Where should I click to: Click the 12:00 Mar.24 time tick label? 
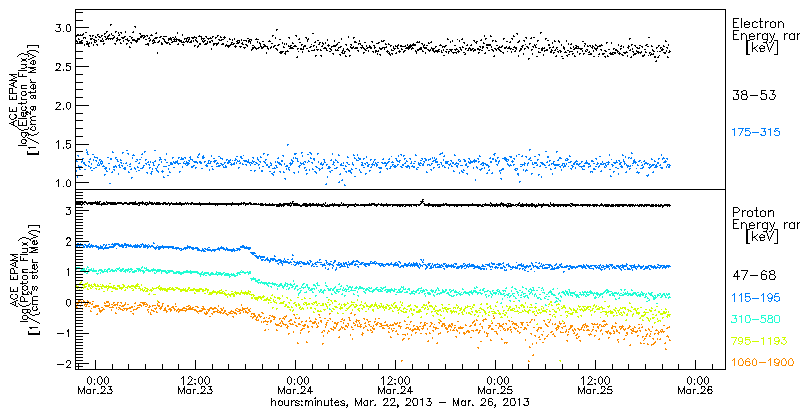[x=396, y=386]
